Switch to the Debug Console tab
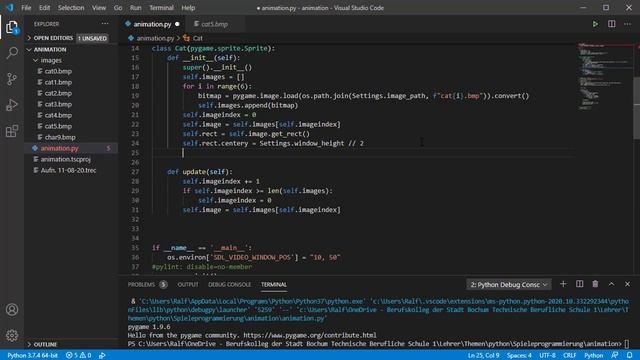 [229, 284]
